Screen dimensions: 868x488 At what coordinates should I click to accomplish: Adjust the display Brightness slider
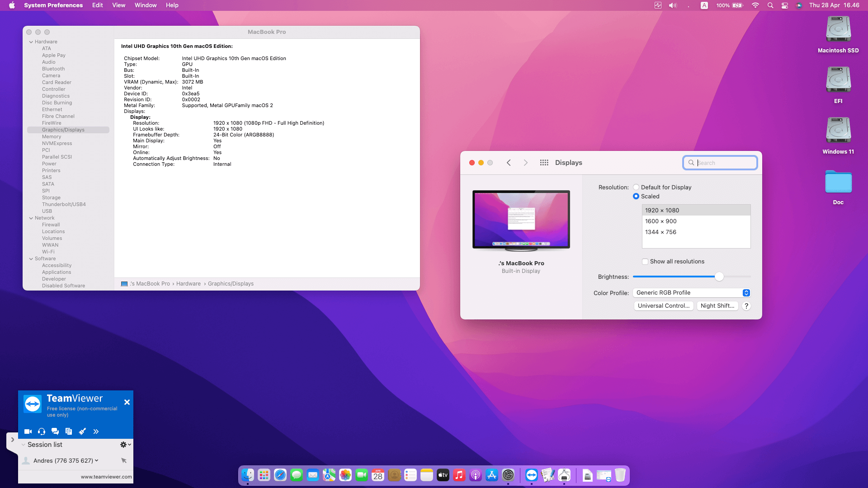(x=719, y=277)
